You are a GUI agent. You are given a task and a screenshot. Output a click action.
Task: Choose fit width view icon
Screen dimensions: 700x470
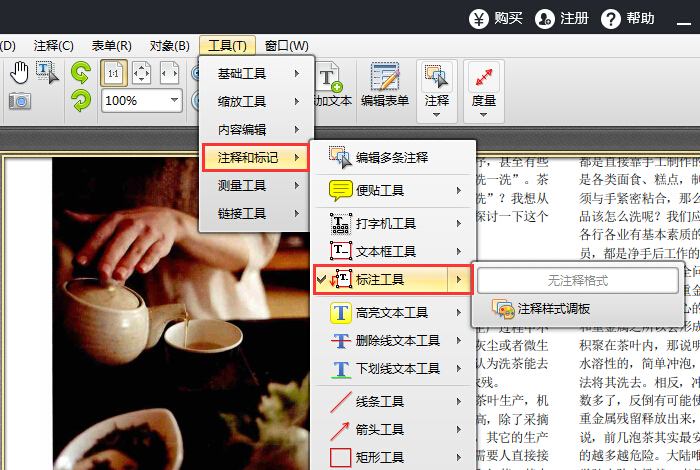coord(170,73)
